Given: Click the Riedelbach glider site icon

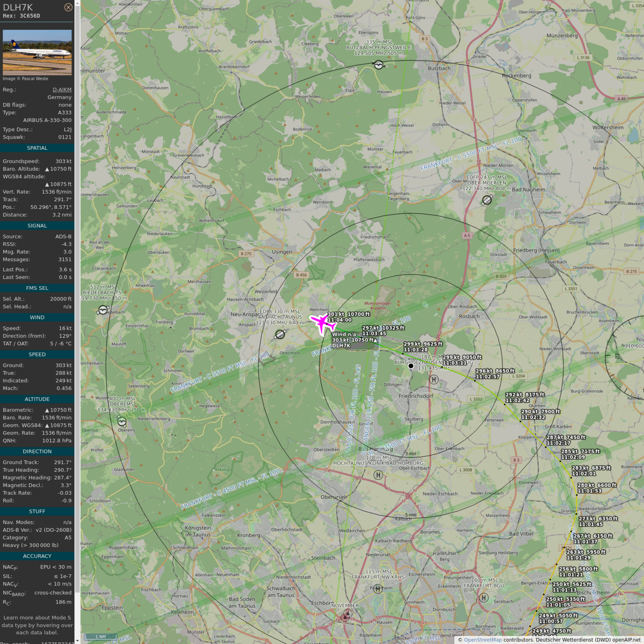Looking at the screenshot, I should (x=103, y=309).
